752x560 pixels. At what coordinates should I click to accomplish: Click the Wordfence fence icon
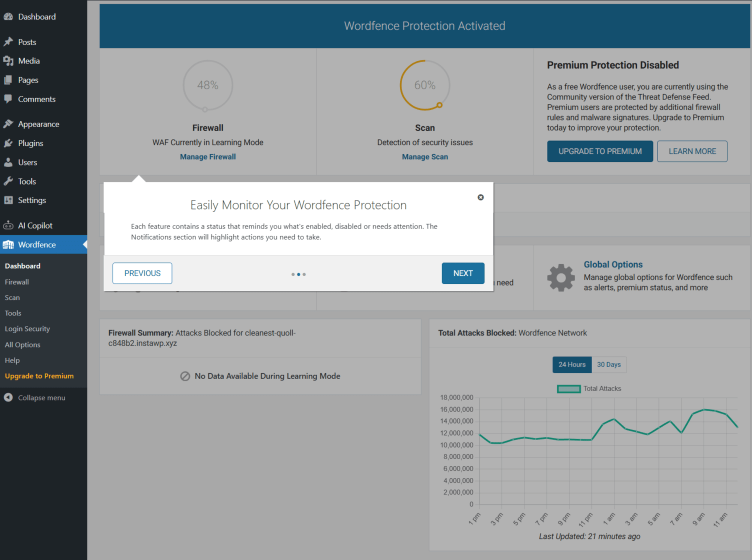[x=8, y=244]
